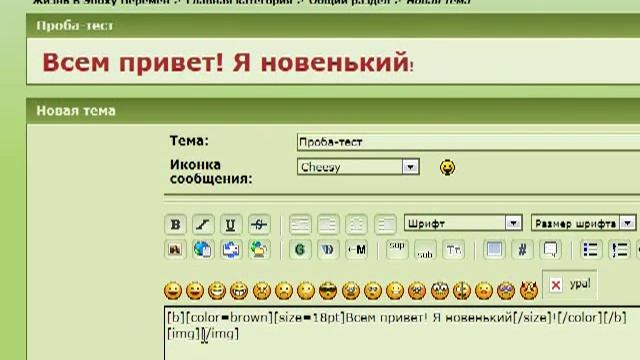Click the preview text Всем привет! Я новенький
This screenshot has width=640, height=360.
227,62
